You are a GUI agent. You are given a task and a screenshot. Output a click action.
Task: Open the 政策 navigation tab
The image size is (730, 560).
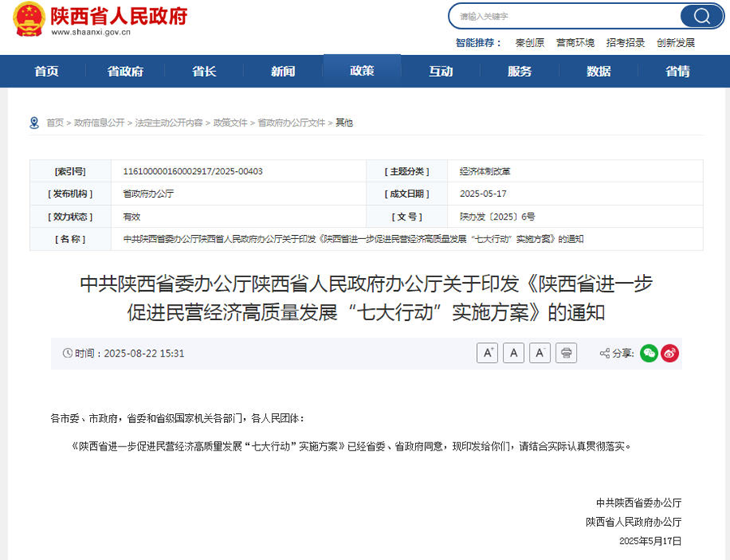(x=362, y=71)
